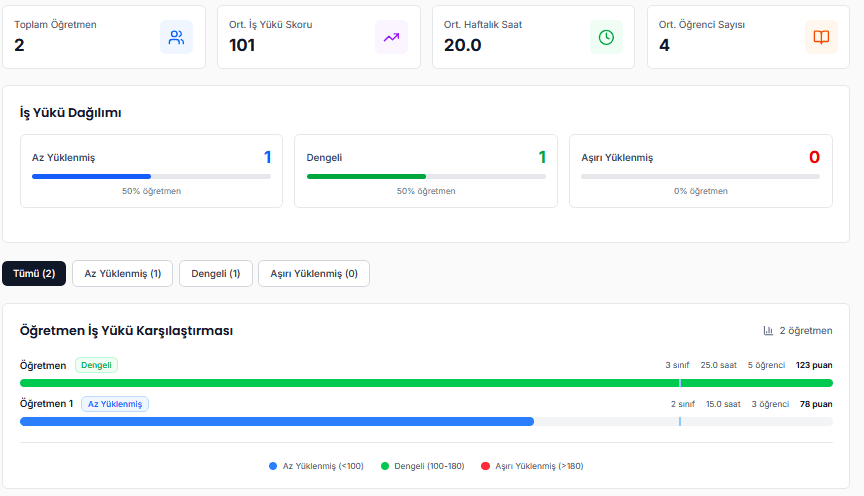This screenshot has width=864, height=496.
Task: Filter by Dengeli (1) teachers
Action: 215,274
